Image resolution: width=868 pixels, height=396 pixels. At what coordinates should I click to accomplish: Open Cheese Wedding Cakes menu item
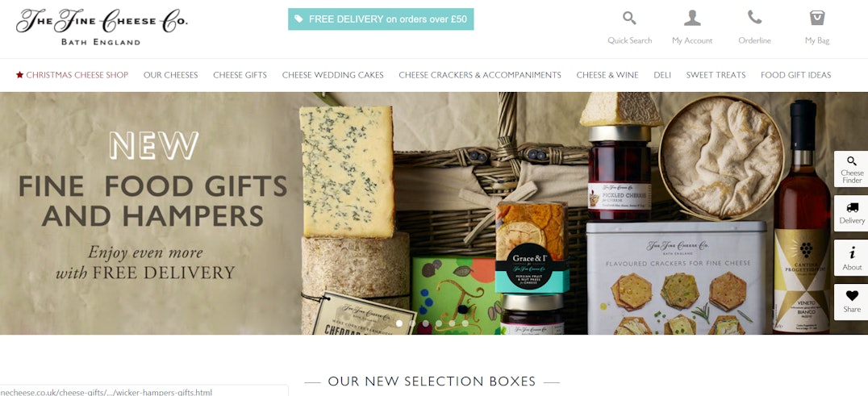click(332, 75)
